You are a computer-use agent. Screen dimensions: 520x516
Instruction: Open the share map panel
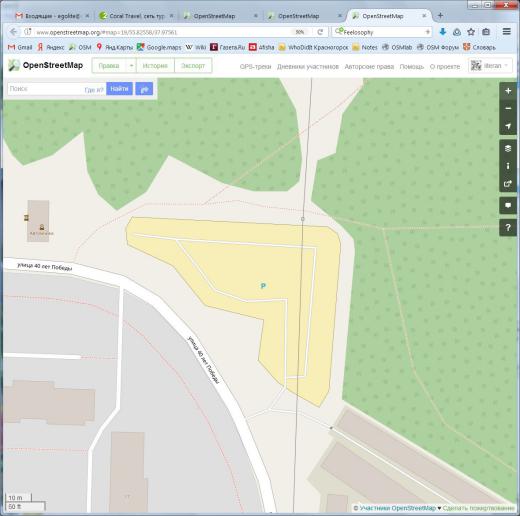tap(508, 184)
